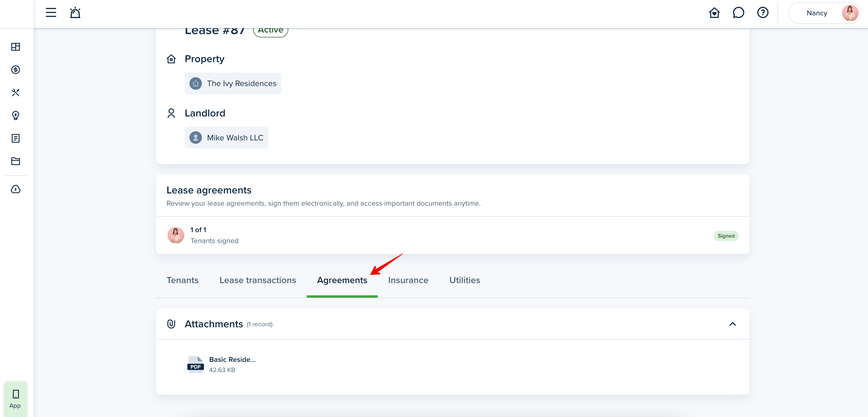Click Nancy's avatar in the header
868x417 pixels.
coord(850,13)
